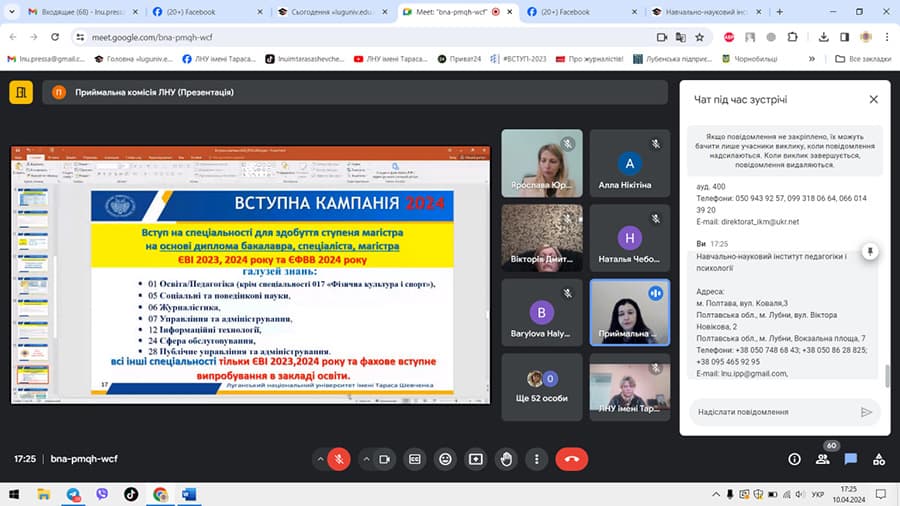Open the Приват24 bookmark
The height and width of the screenshot is (506, 900).
tap(459, 59)
